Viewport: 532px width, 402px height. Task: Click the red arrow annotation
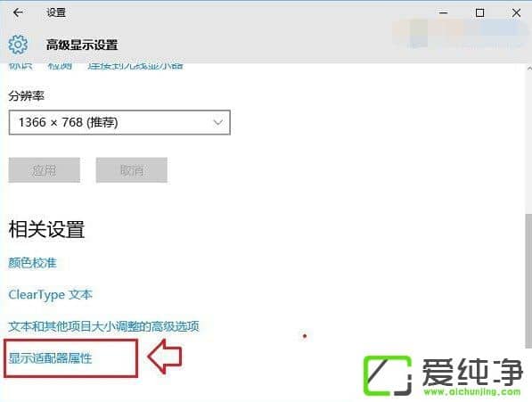[165, 357]
